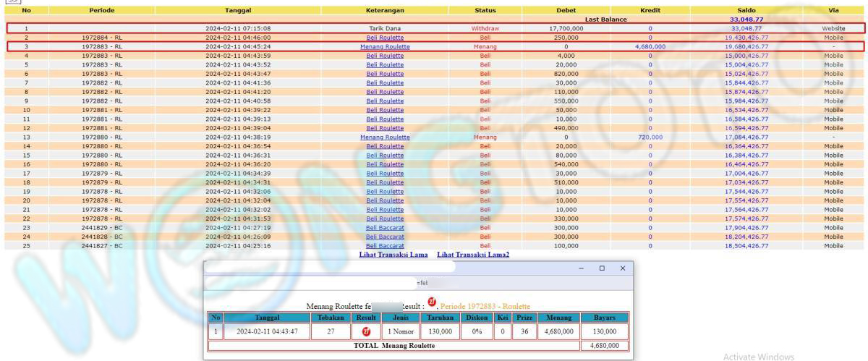Click the red 27 ball in the Result column

point(364,332)
